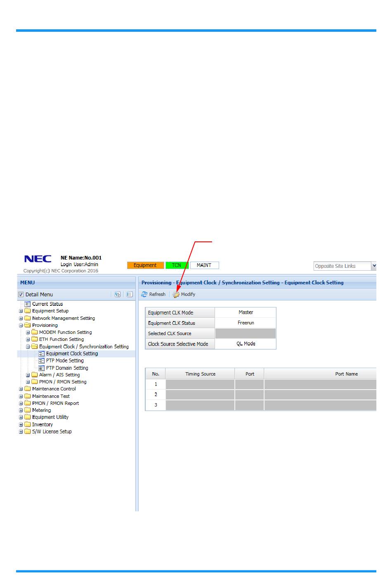Image resolution: width=392 pixels, height=586 pixels.
Task: Collapse Equipment Clock / Synchronization Setting node
Action: click(28, 347)
